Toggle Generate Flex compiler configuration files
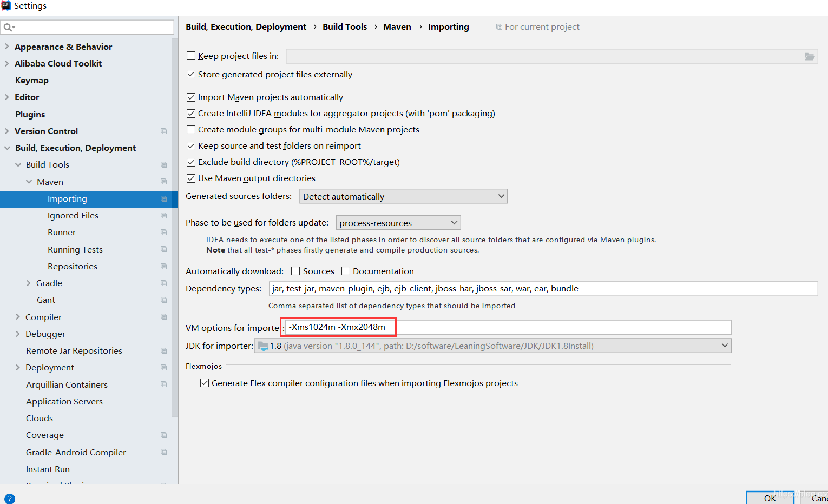 [205, 383]
